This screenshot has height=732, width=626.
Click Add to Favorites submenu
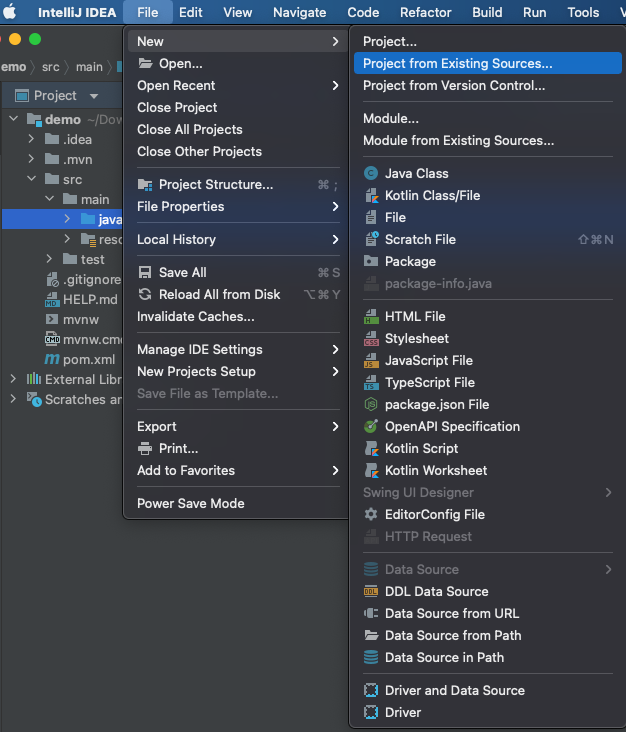[x=238, y=470]
